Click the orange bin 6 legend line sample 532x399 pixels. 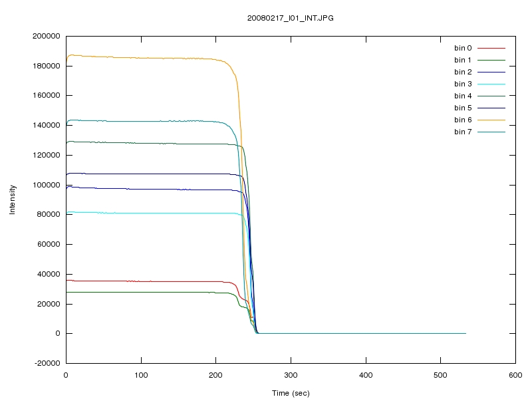[491, 120]
